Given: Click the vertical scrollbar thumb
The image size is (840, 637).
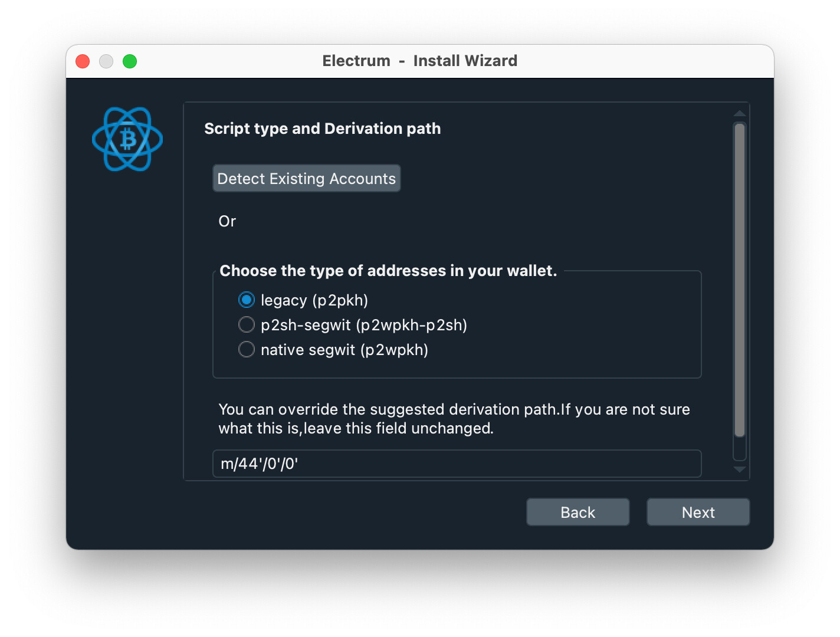Looking at the screenshot, I should [x=740, y=280].
